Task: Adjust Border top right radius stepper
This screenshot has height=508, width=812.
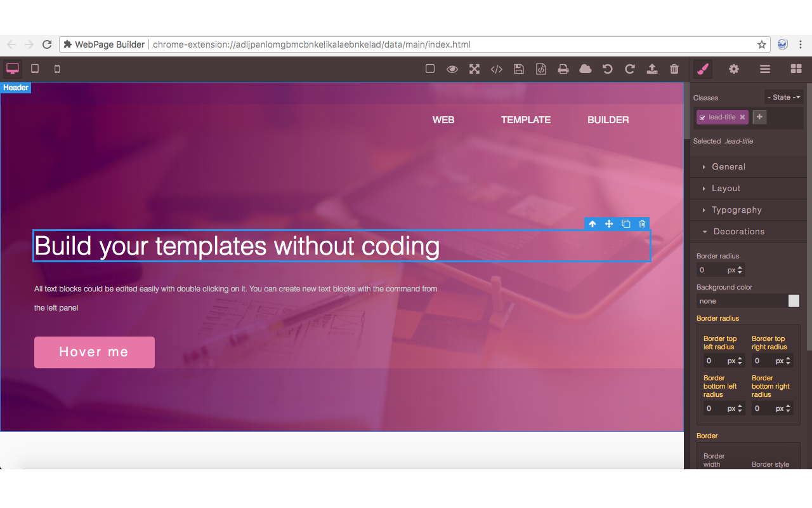Action: tap(788, 361)
